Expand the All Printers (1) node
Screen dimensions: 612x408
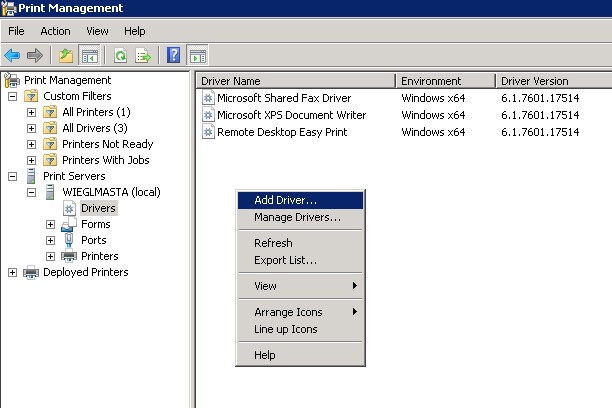tap(32, 112)
